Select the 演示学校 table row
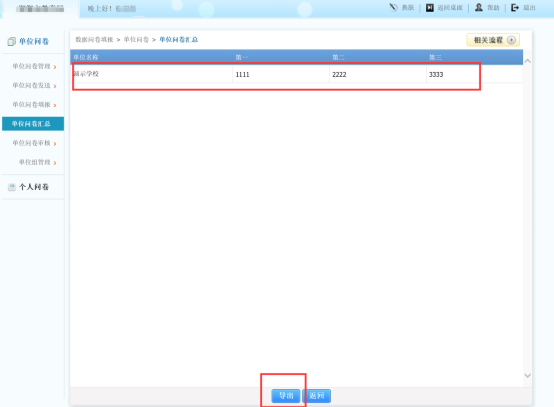 coord(296,74)
